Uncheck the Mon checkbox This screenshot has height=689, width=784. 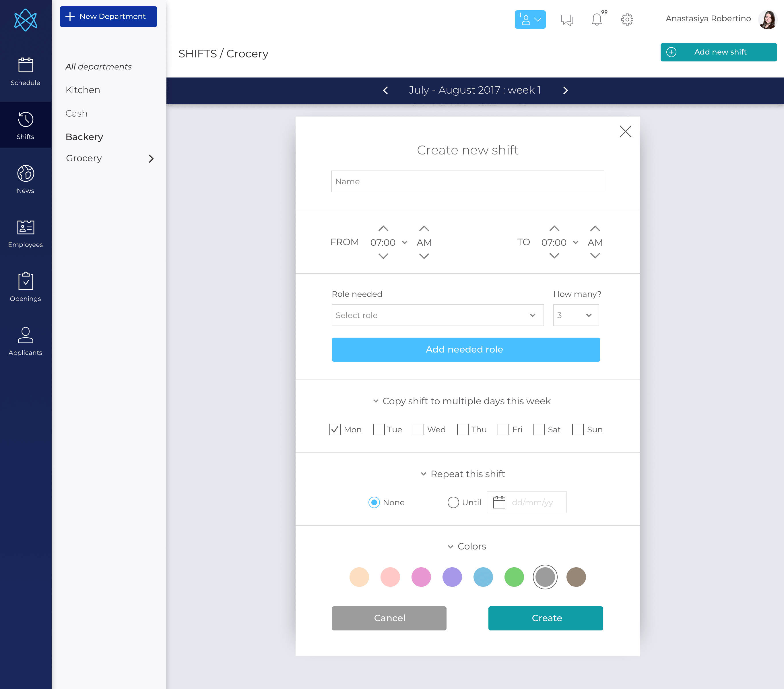pos(335,430)
